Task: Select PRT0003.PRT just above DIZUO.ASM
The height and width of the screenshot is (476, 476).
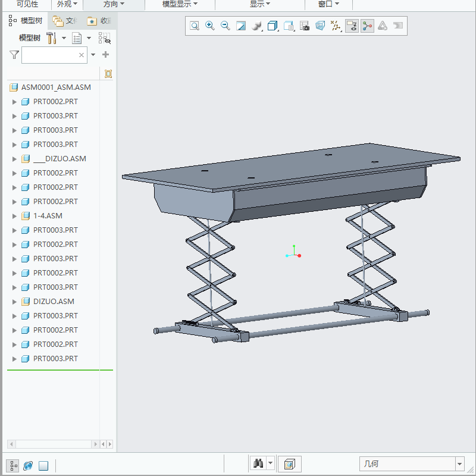Action: pyautogui.click(x=55, y=287)
